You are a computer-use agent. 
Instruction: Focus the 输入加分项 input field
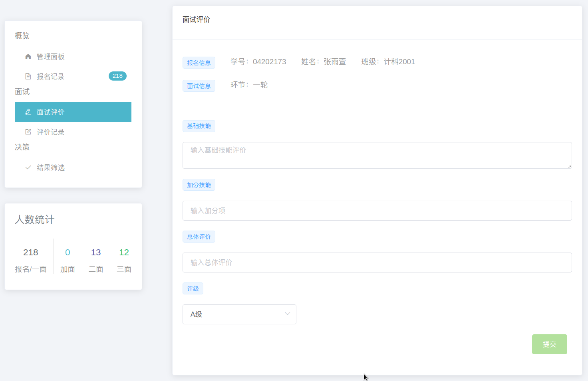pos(377,211)
